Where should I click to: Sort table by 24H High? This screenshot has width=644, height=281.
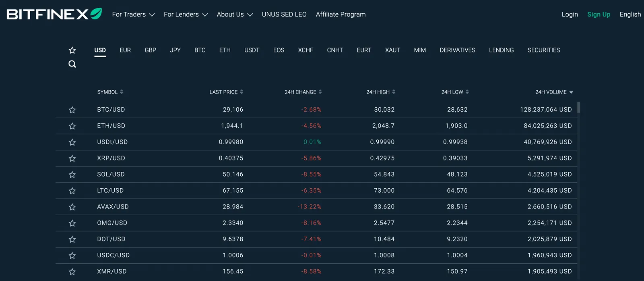pyautogui.click(x=381, y=92)
